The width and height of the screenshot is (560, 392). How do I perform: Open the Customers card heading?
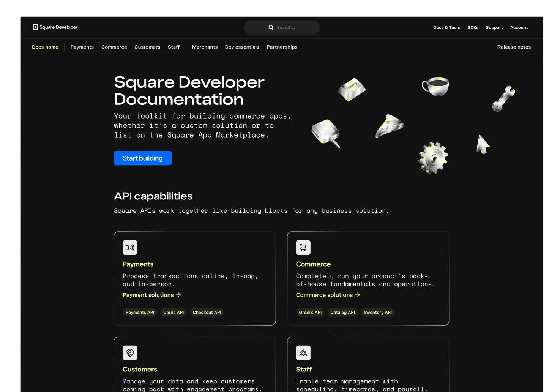coord(140,370)
